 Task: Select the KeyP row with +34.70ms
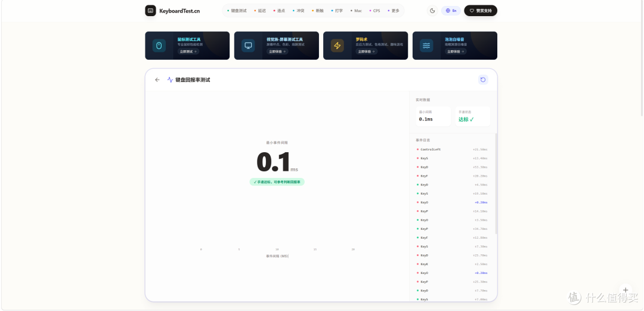[452, 229]
